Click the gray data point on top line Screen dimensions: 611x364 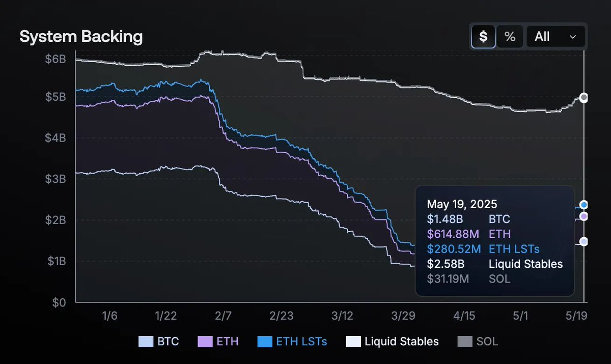(584, 97)
